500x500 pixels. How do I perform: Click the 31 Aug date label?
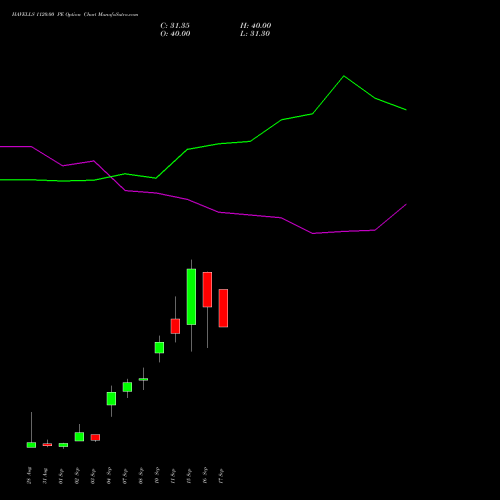tap(45, 475)
